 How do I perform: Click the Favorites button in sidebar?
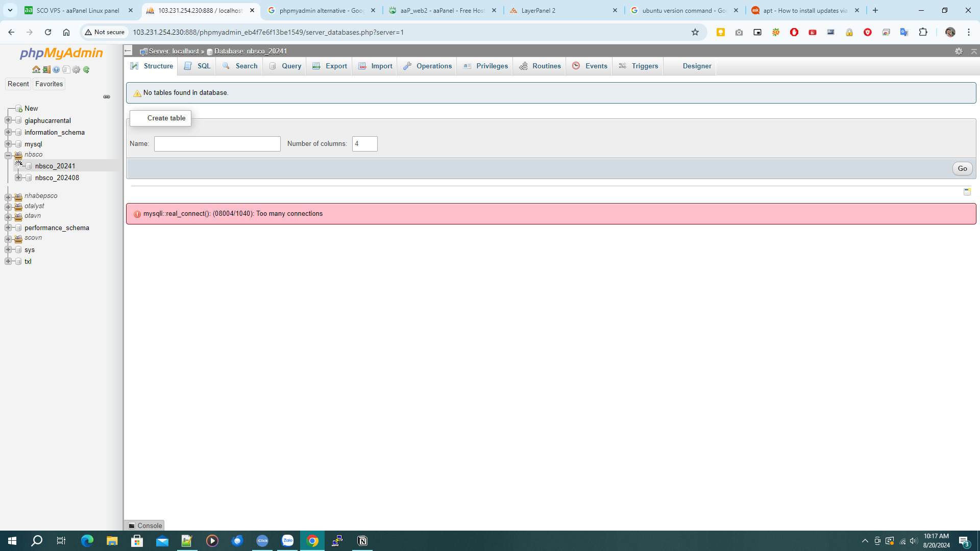(49, 84)
